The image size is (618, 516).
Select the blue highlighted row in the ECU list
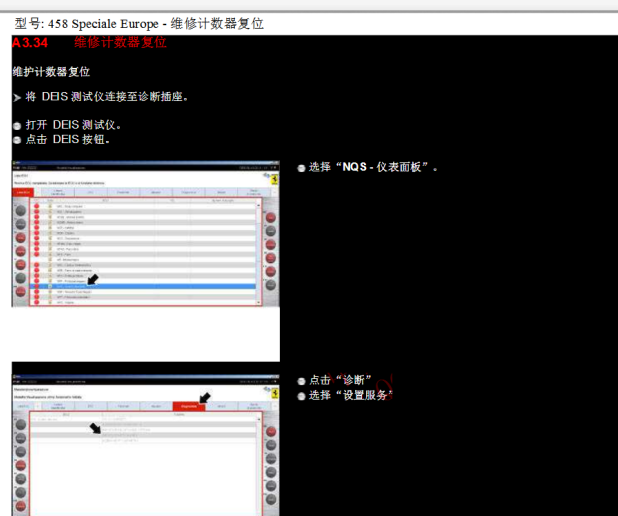tap(143, 287)
